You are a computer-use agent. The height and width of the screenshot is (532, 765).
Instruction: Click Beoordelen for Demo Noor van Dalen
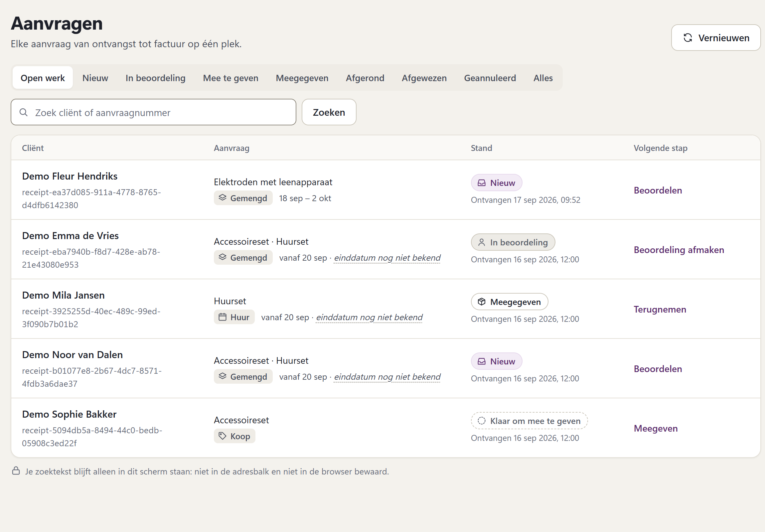(x=658, y=369)
